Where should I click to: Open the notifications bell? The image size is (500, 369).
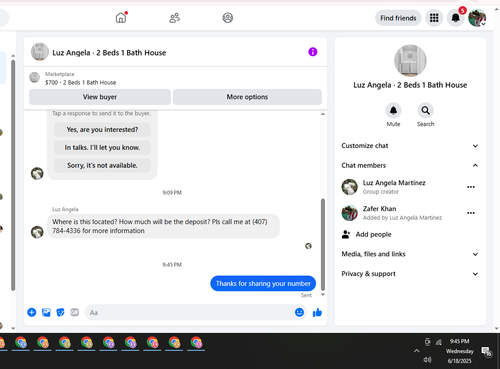pyautogui.click(x=456, y=18)
